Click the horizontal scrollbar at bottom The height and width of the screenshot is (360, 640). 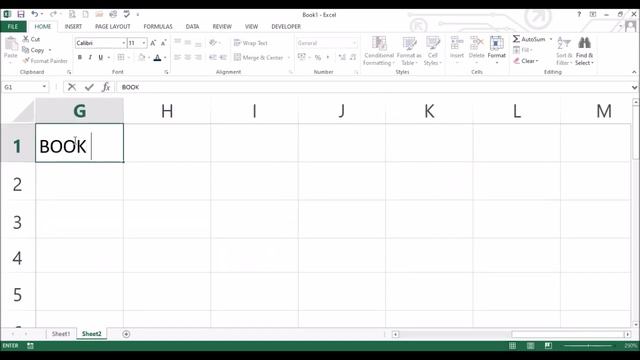coord(511,334)
